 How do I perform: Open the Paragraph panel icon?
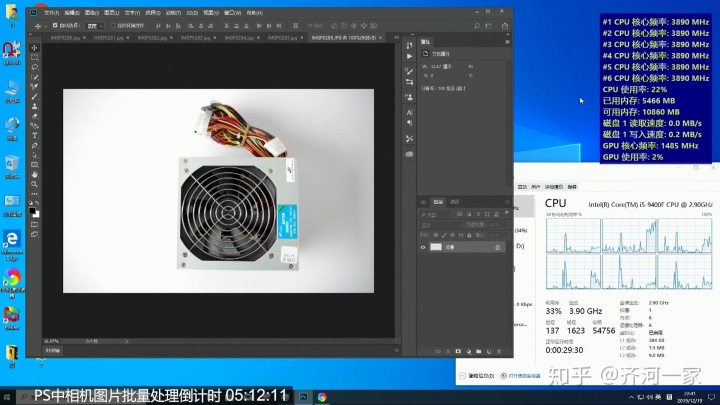[x=409, y=123]
